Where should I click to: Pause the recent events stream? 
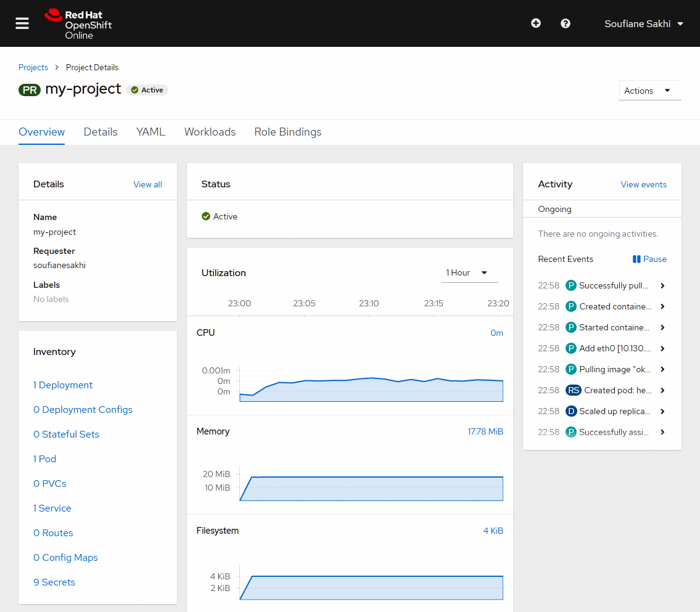click(649, 259)
